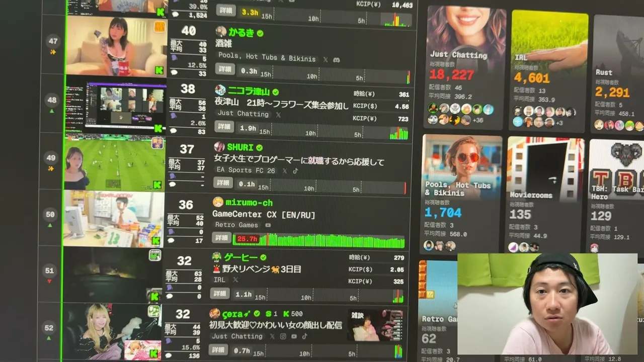Open 詳細 details for SHURI
Screen dimensions: 644x362
coord(223,183)
